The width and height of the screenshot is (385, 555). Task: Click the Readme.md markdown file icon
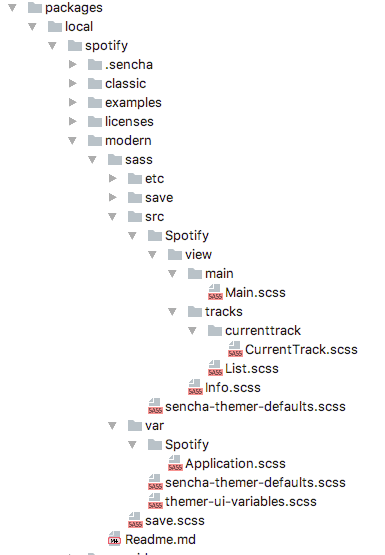(115, 539)
